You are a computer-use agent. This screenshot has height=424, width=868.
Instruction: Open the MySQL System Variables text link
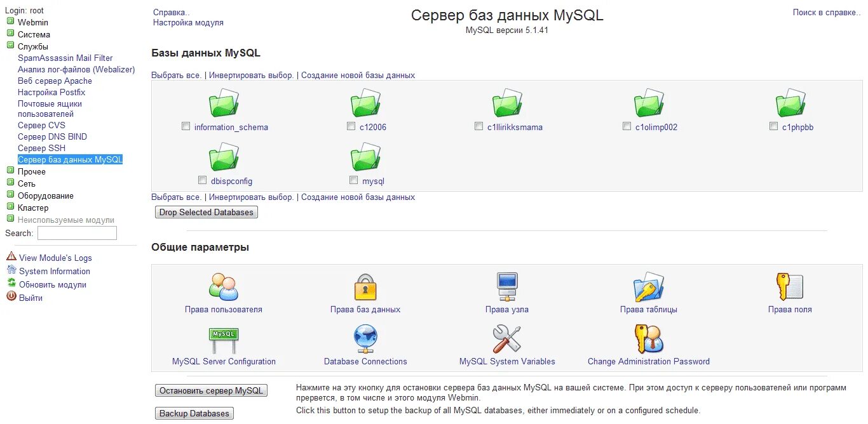click(507, 361)
